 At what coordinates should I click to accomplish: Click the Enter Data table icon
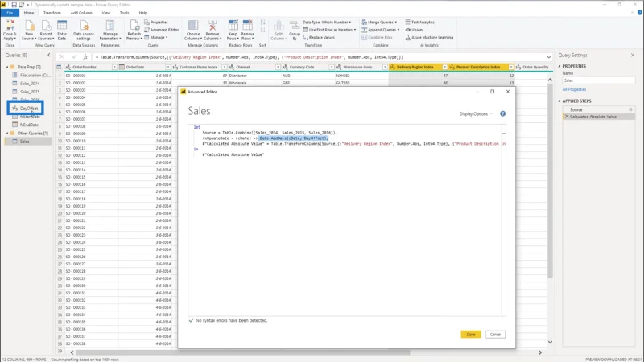point(62,26)
